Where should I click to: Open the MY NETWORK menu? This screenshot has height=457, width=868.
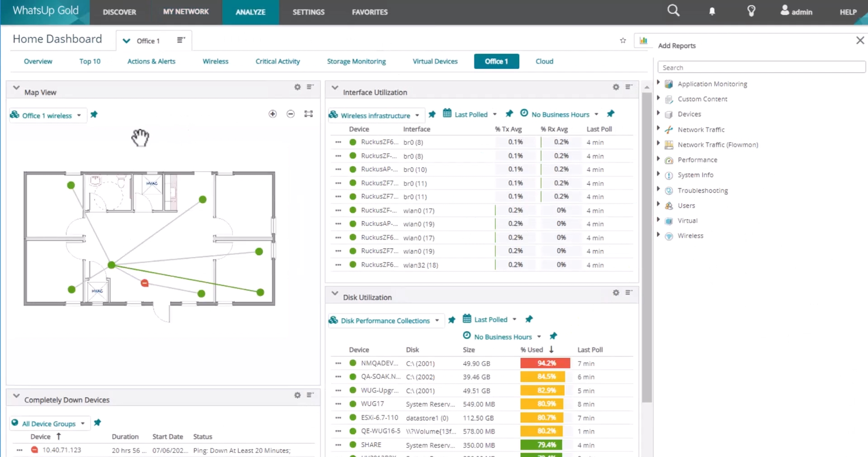(186, 12)
